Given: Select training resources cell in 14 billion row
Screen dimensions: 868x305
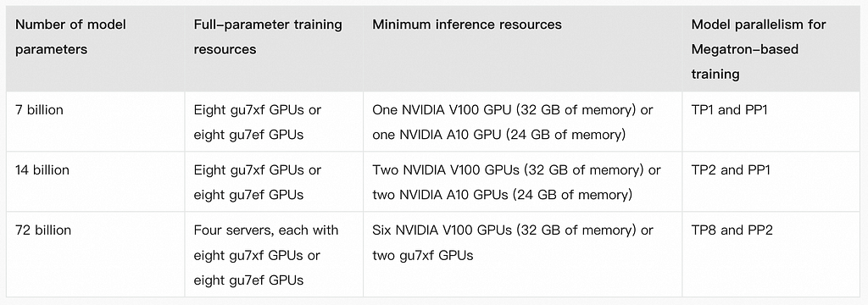Looking at the screenshot, I should coord(274,181).
